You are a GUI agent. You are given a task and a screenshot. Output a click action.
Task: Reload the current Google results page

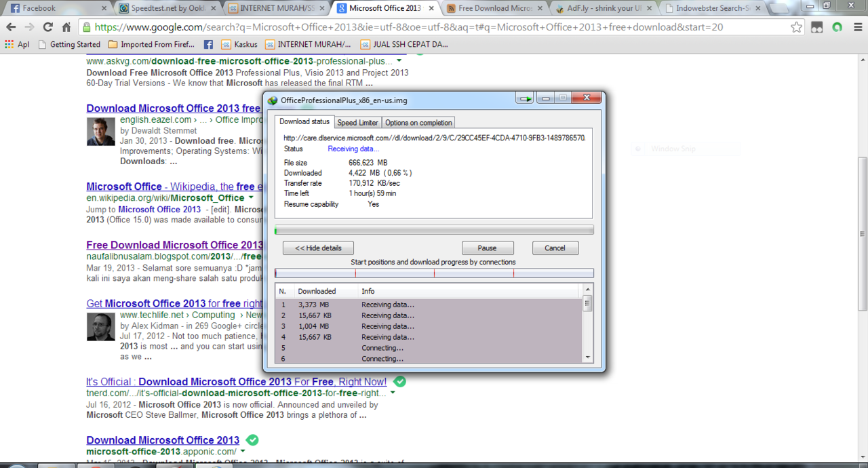click(x=47, y=27)
